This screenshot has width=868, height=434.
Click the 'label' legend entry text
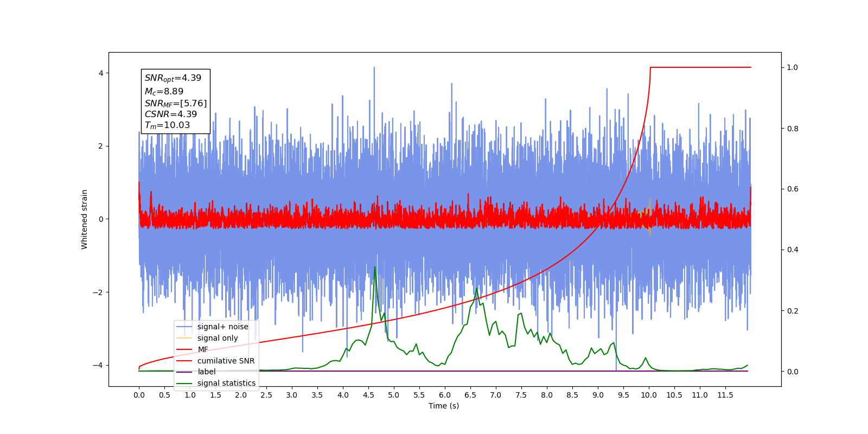pyautogui.click(x=206, y=372)
